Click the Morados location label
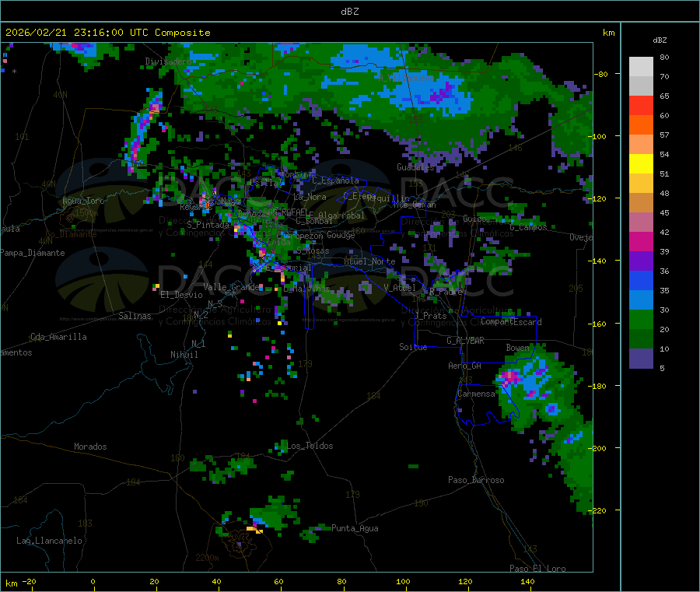The height and width of the screenshot is (592, 700). [90, 447]
